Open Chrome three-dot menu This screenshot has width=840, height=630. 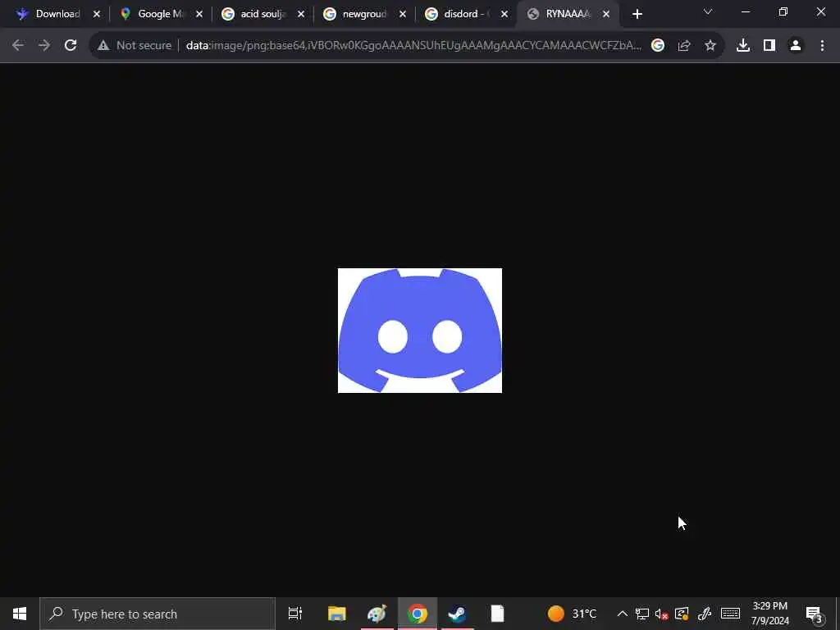[822, 46]
